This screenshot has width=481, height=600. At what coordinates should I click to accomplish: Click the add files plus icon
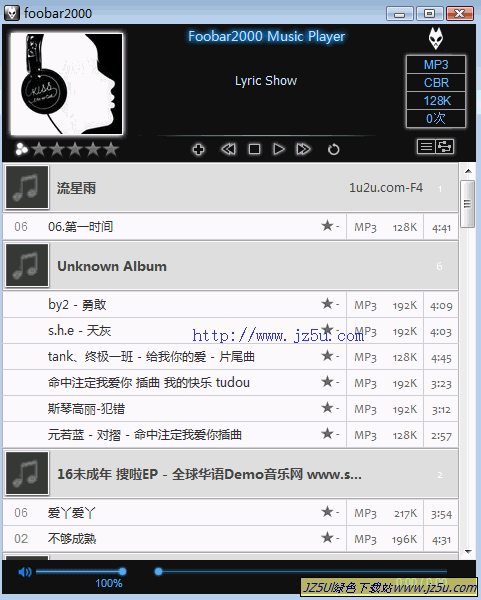coord(198,149)
